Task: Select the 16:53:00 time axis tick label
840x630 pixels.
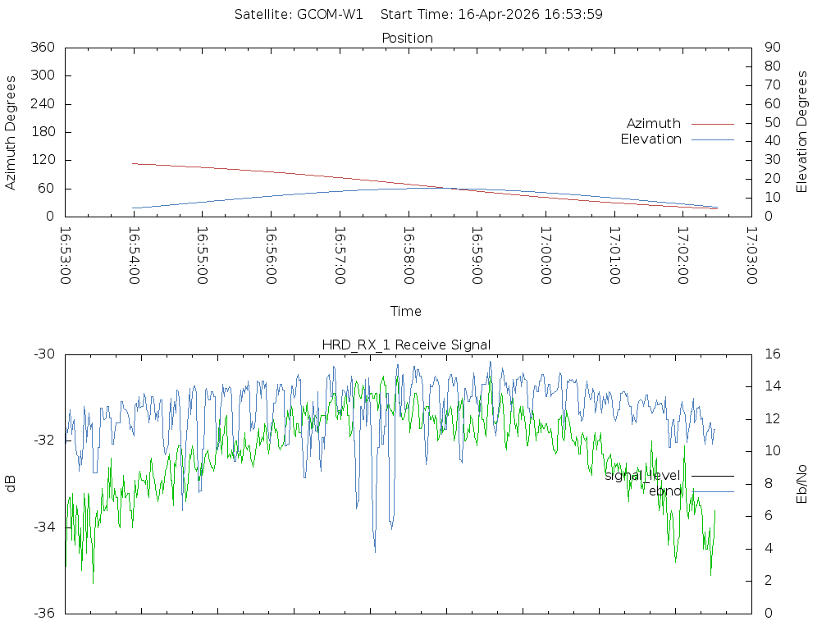Action: tap(66, 256)
